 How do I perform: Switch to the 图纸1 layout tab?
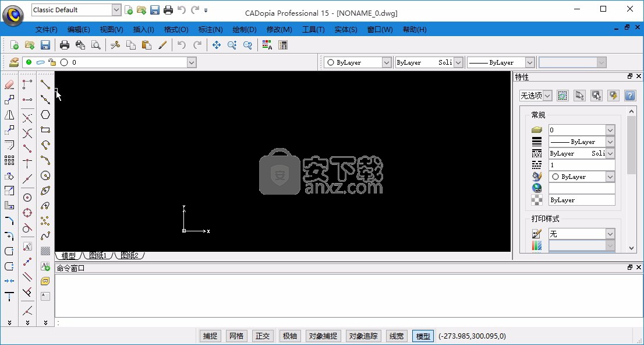pos(98,255)
